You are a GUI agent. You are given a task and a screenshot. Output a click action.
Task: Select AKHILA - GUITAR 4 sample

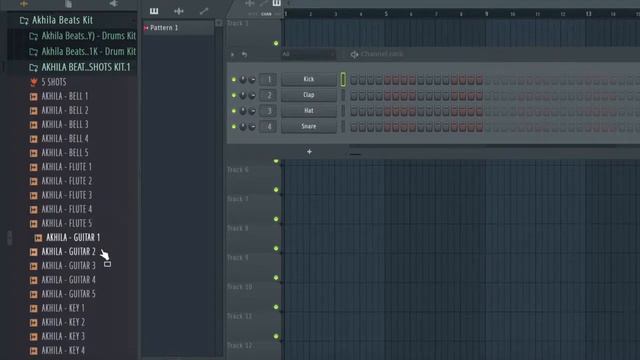(x=68, y=280)
